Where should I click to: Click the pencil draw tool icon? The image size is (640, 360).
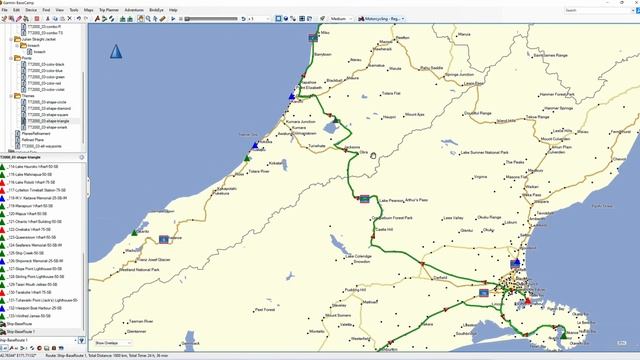pyautogui.click(x=19, y=19)
